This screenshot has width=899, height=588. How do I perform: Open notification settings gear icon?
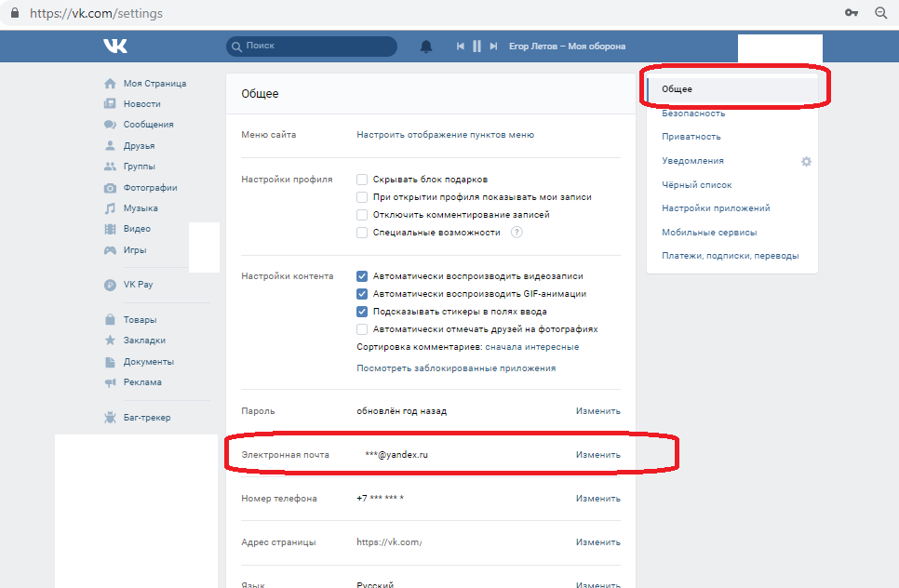pos(806,162)
